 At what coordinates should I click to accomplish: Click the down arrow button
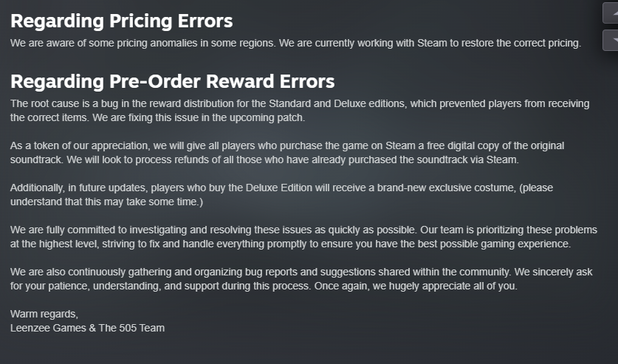coord(611,39)
